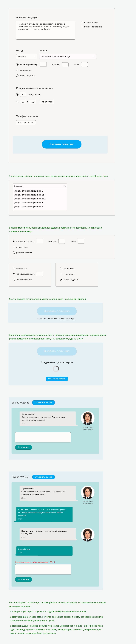Image resolution: width=136 pixels, height=644 pixels.
Task: Pick suggestion «улица Лётчика Бабушкина, 5с1»
Action: [x=30, y=195]
